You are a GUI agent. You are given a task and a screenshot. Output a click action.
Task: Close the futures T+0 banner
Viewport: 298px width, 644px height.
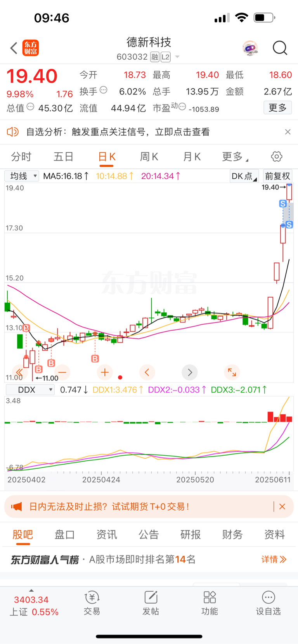pyautogui.click(x=282, y=506)
